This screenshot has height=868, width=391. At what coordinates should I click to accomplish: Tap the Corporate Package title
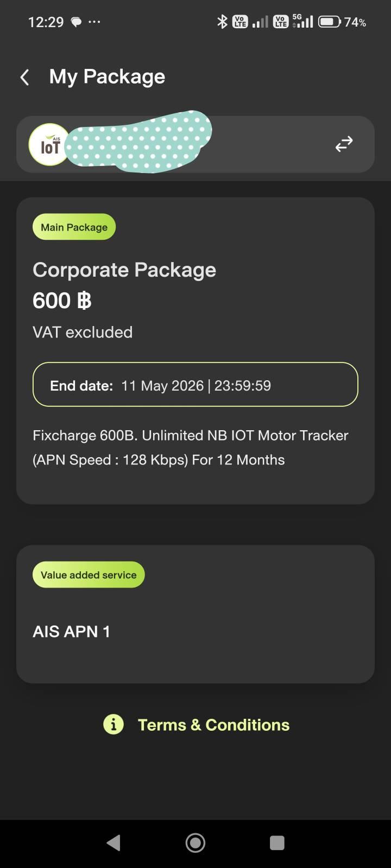click(124, 270)
